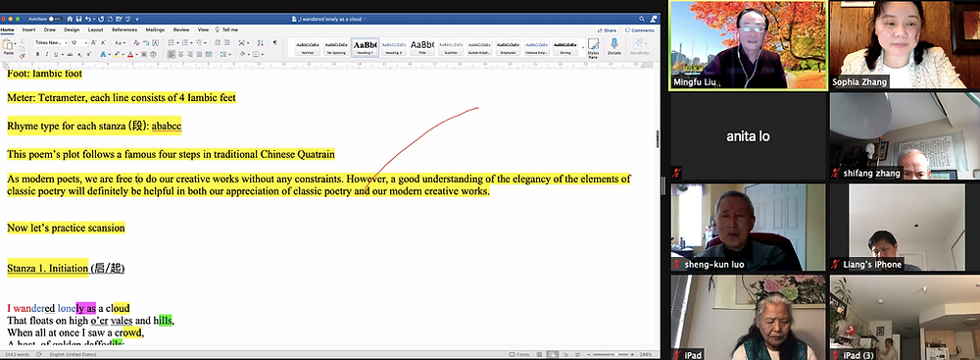Screen dimensions: 980x360
Task: Open the search magnifier in title bar
Action: [642, 20]
